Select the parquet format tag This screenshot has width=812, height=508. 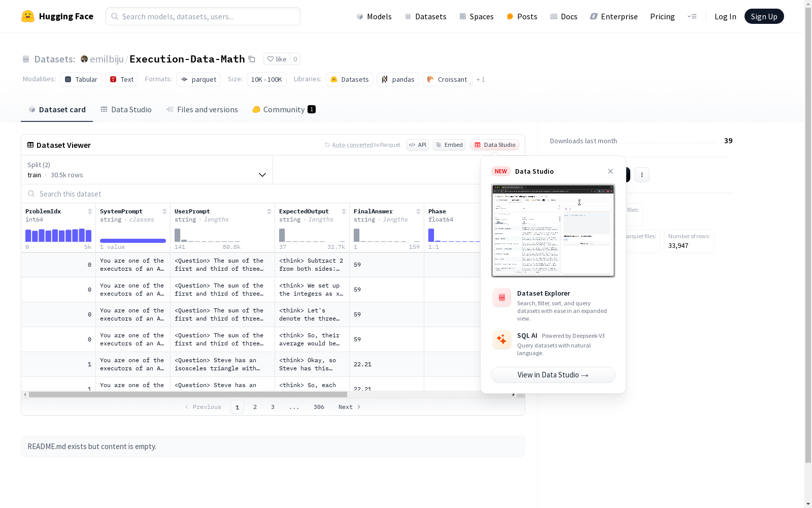point(198,79)
